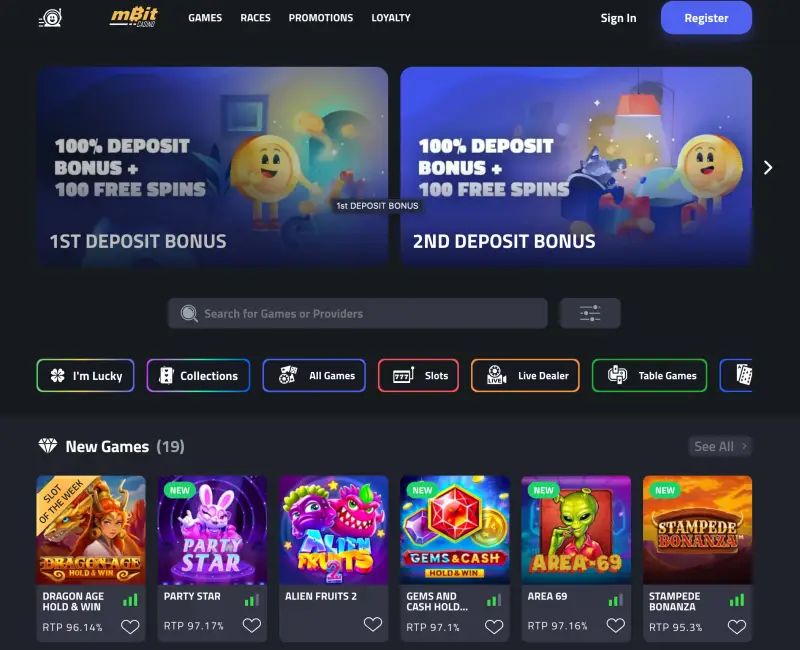Screen dimensions: 800x650
Task: Click the Sign In link
Action: [x=618, y=18]
